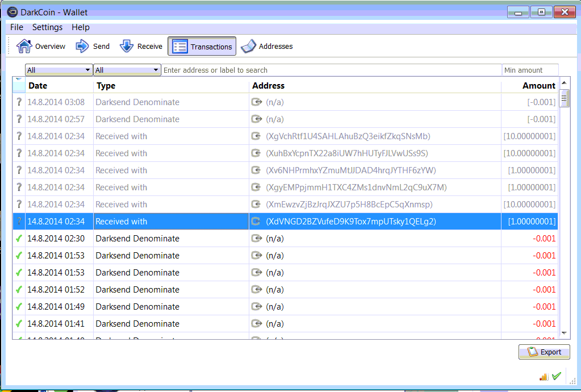Click confirmed checkmark for 01:41 transaction

point(19,323)
